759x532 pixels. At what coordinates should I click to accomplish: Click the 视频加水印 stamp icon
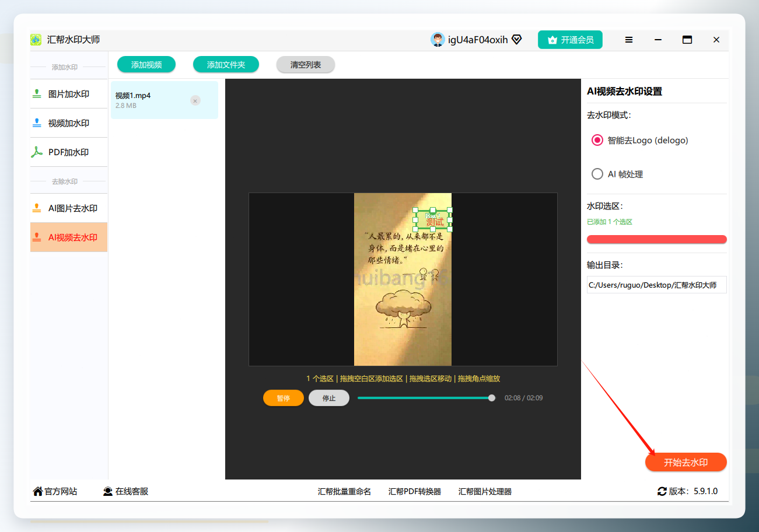coord(37,123)
